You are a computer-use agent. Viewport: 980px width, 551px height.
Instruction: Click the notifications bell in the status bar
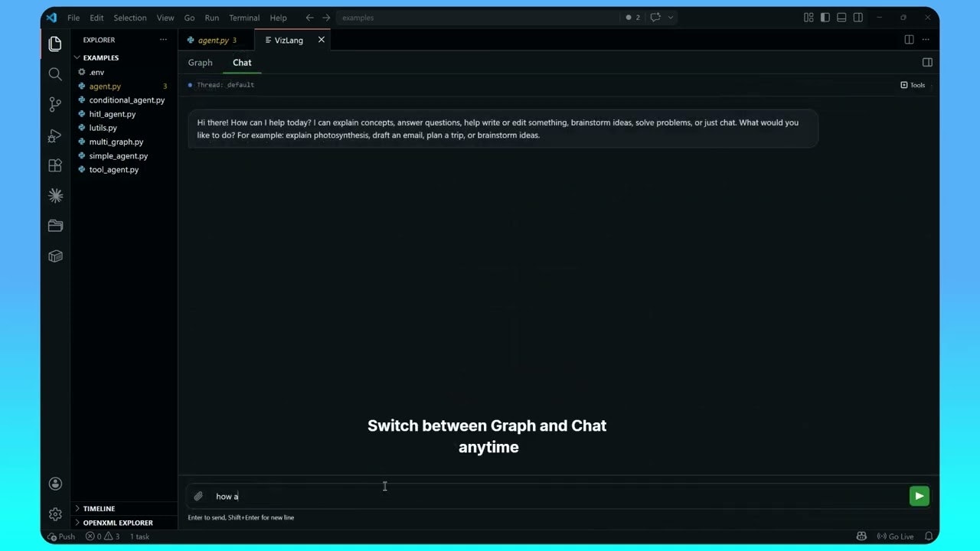928,536
